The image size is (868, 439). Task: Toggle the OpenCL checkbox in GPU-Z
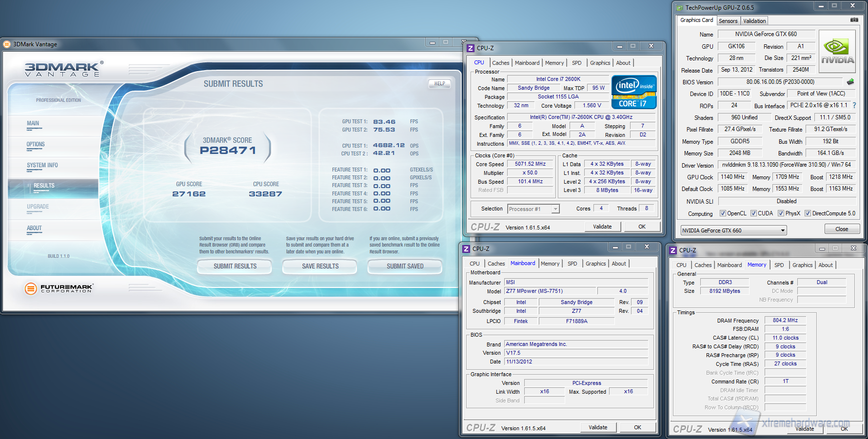click(723, 213)
